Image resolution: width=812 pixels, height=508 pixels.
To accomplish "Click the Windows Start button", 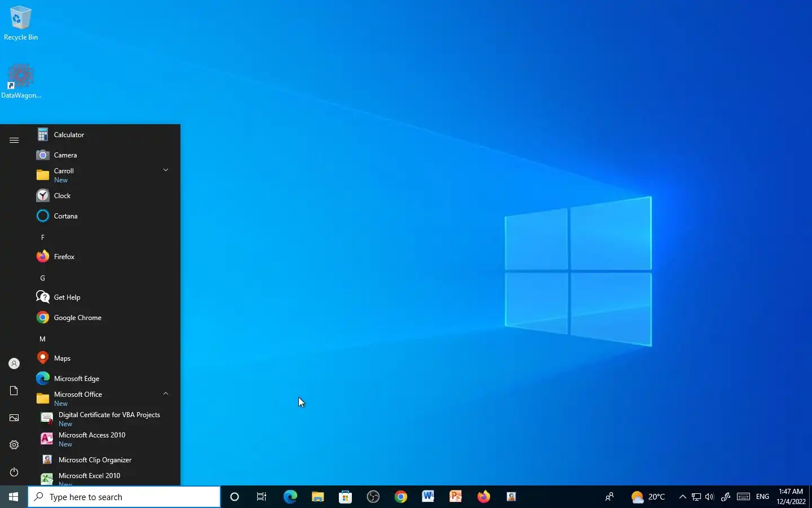I will point(14,497).
